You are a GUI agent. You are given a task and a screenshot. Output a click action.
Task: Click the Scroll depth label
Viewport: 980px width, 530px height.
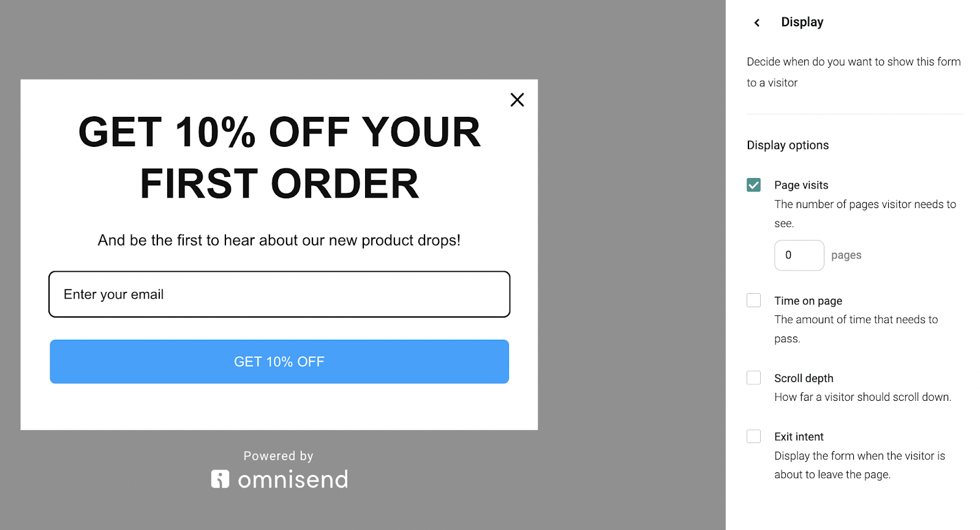[x=804, y=378]
